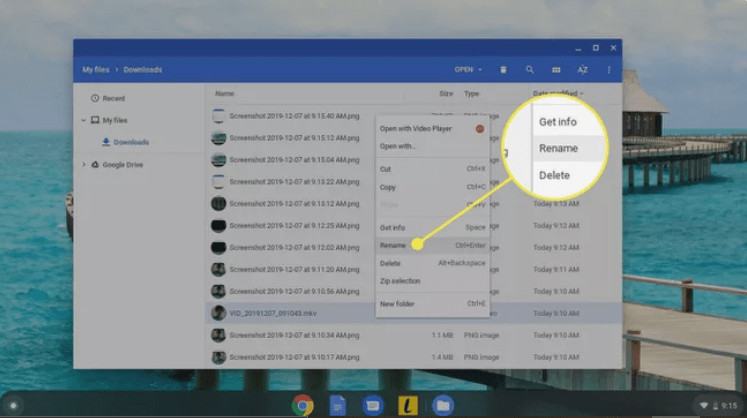Open search with the magnifier icon
The height and width of the screenshot is (418, 747).
(x=530, y=70)
